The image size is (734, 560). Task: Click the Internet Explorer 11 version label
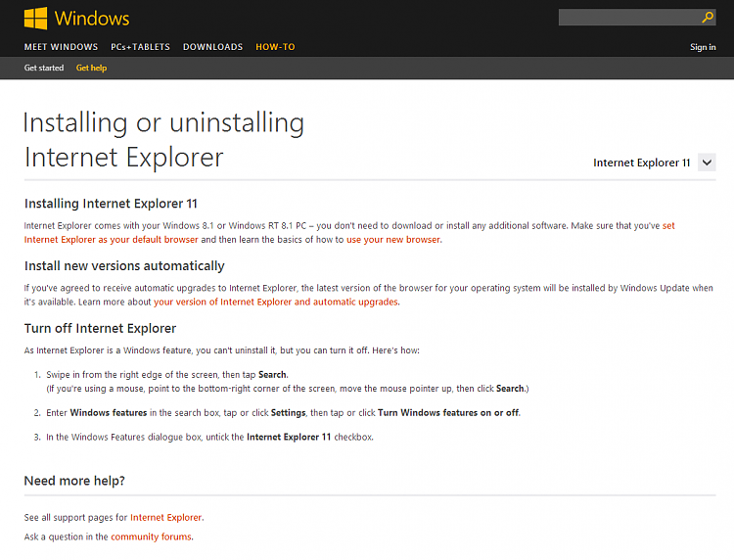pyautogui.click(x=642, y=163)
